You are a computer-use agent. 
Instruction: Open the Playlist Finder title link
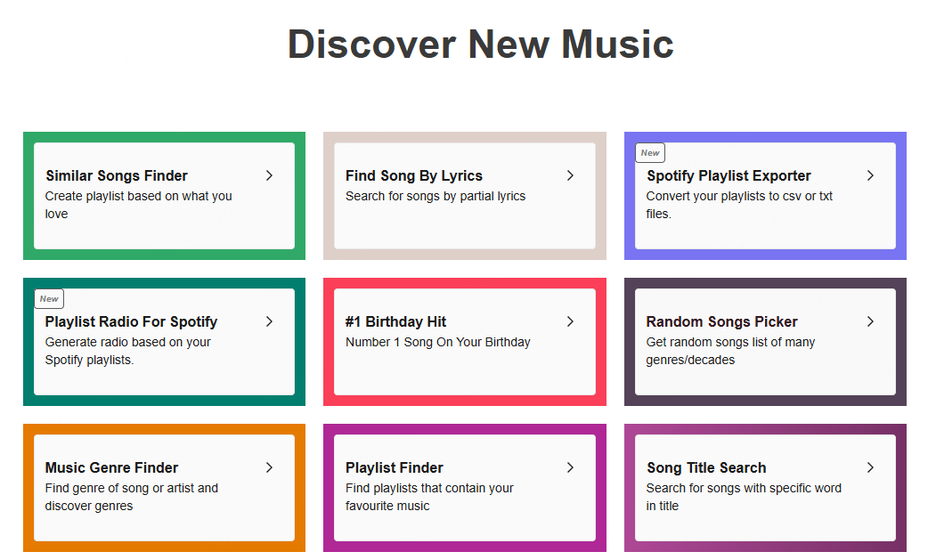[x=395, y=468]
